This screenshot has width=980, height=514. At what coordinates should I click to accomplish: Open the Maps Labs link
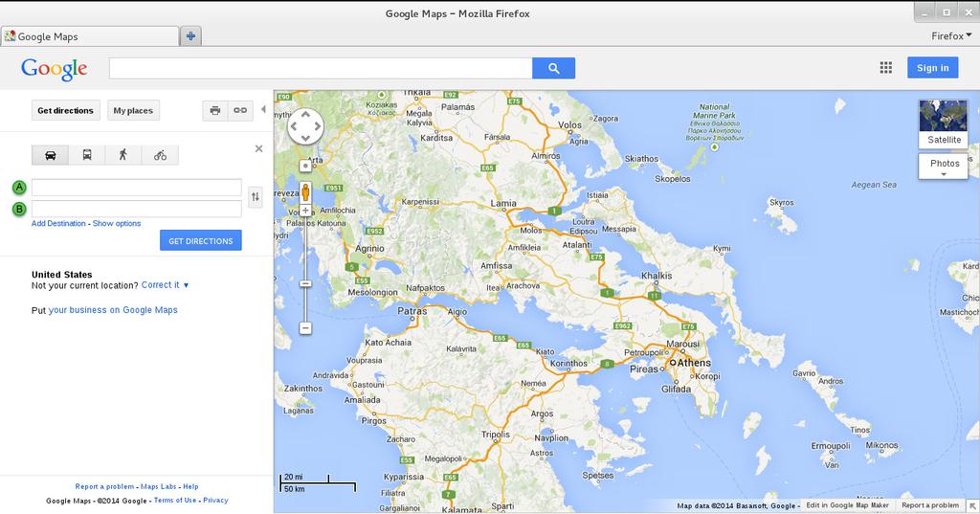pos(159,486)
